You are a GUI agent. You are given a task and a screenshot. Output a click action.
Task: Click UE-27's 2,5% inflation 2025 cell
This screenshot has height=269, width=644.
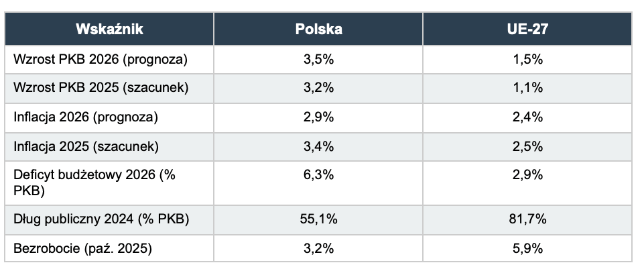click(527, 146)
